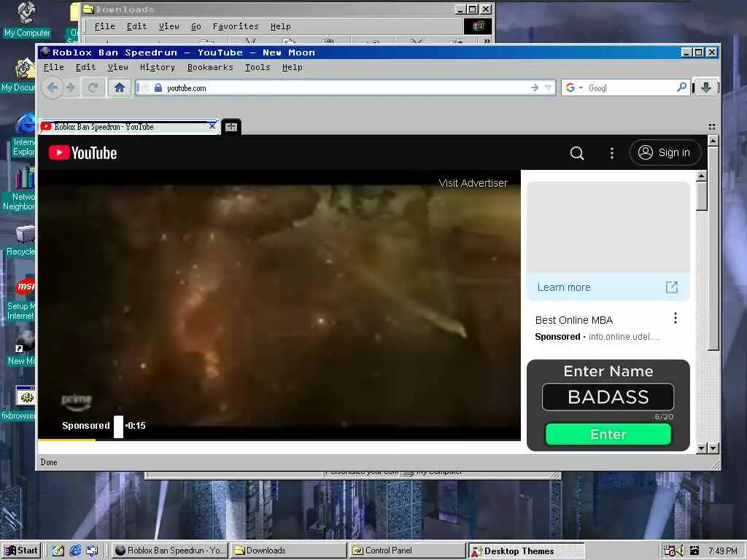Expand the address bar history dropdown
This screenshot has width=747, height=560.
coord(549,87)
